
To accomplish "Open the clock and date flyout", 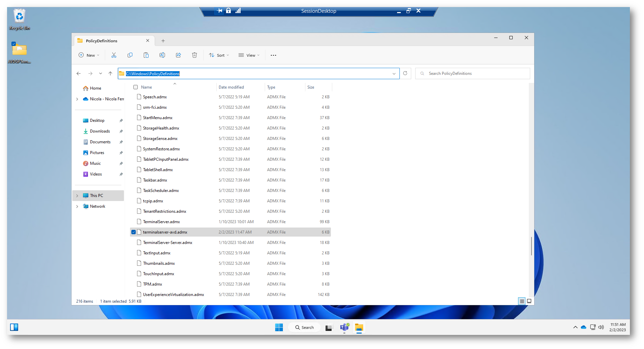I will (x=618, y=327).
